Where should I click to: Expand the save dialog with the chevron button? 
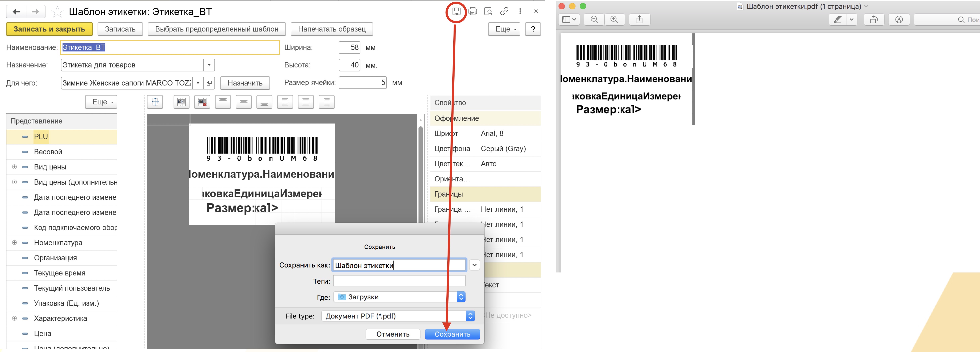[x=474, y=265]
